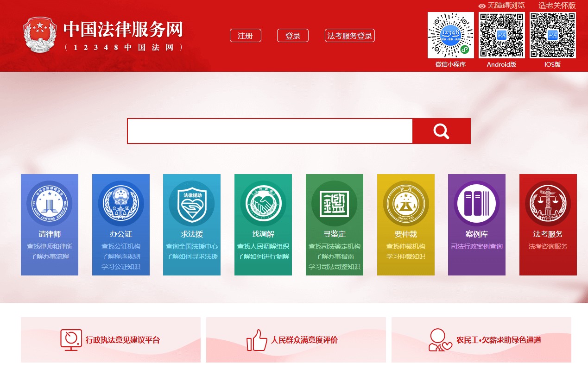
Task: Switch to 适老关怀版 mode
Action: (557, 6)
